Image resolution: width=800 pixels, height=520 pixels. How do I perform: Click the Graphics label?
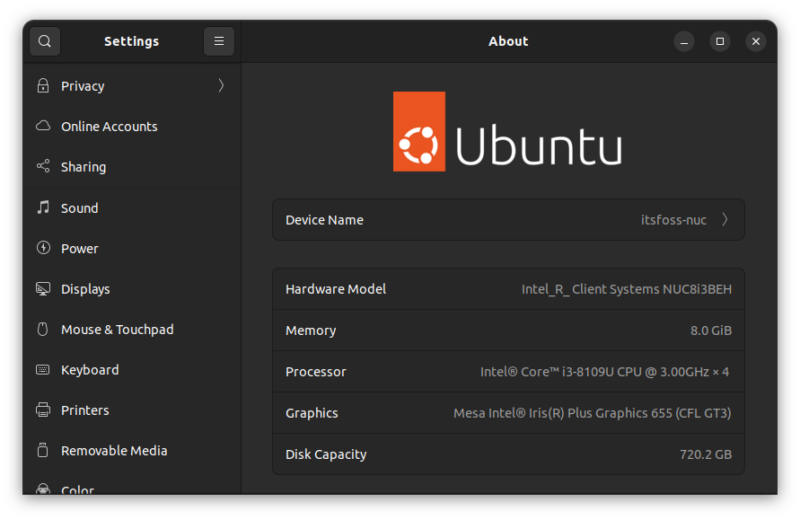click(311, 413)
